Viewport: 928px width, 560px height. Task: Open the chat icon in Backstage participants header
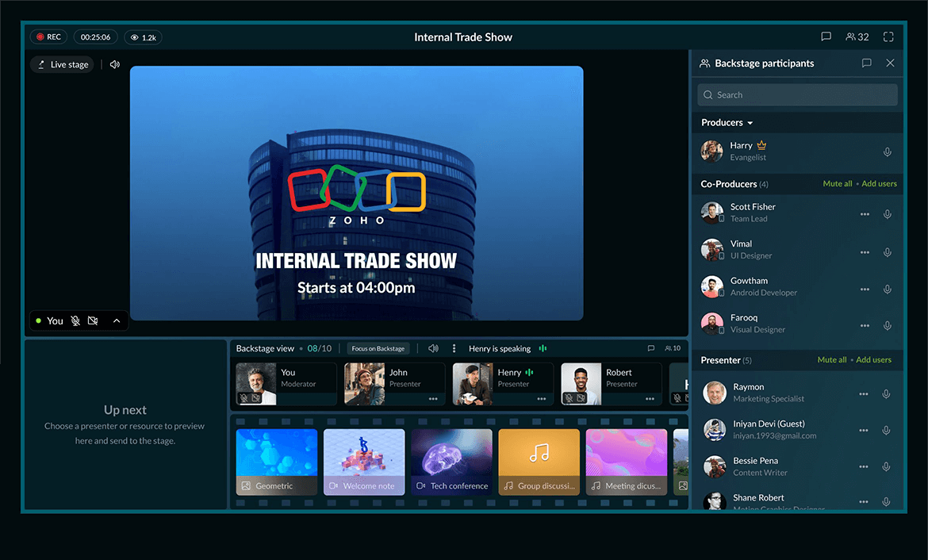click(866, 63)
